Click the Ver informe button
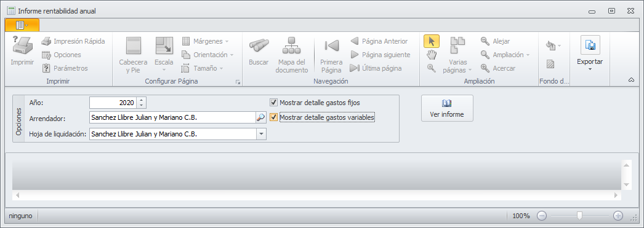Screen dimensions: 644x228 coord(447,108)
